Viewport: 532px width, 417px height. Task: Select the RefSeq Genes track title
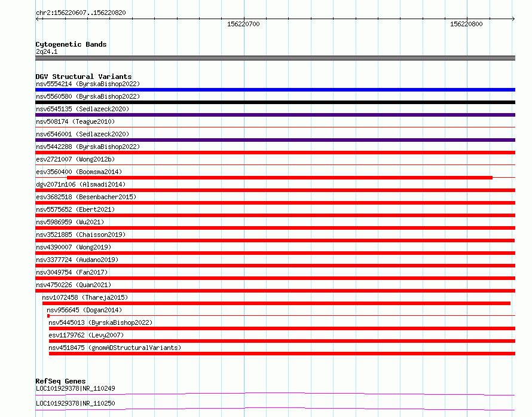coord(60,381)
